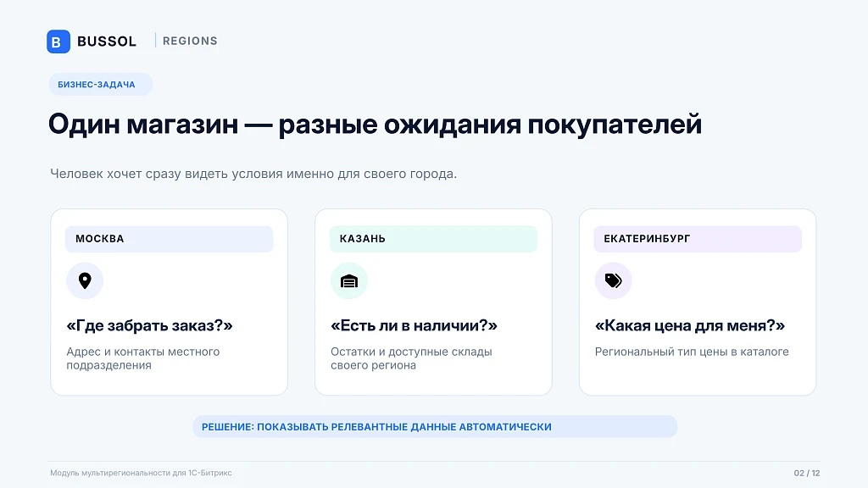Viewport: 868px width, 488px height.
Task: Select the КАЗАНЬ city label
Action: pos(433,239)
